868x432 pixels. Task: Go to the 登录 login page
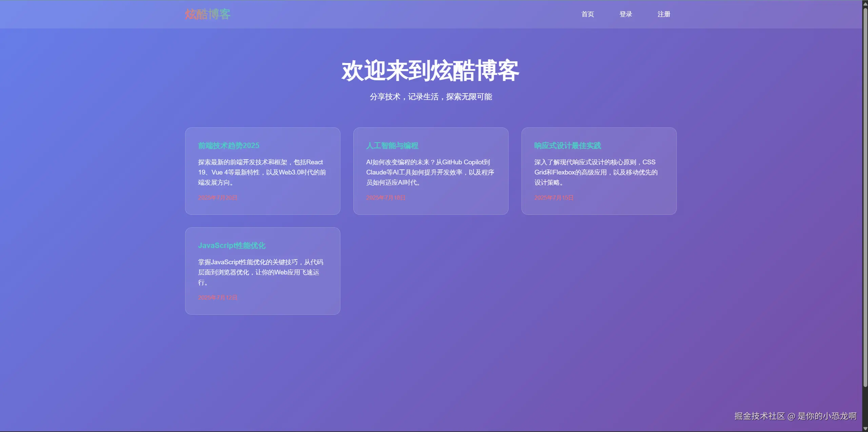pyautogui.click(x=626, y=14)
